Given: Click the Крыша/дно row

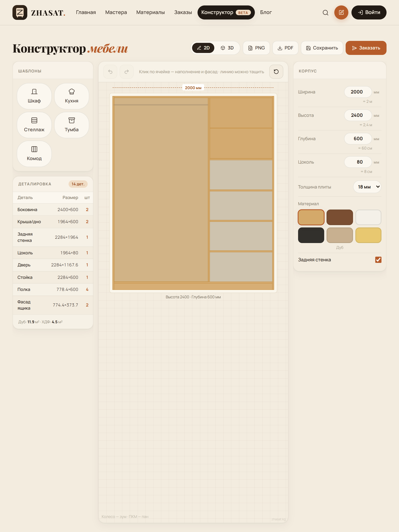Looking at the screenshot, I should tap(53, 222).
